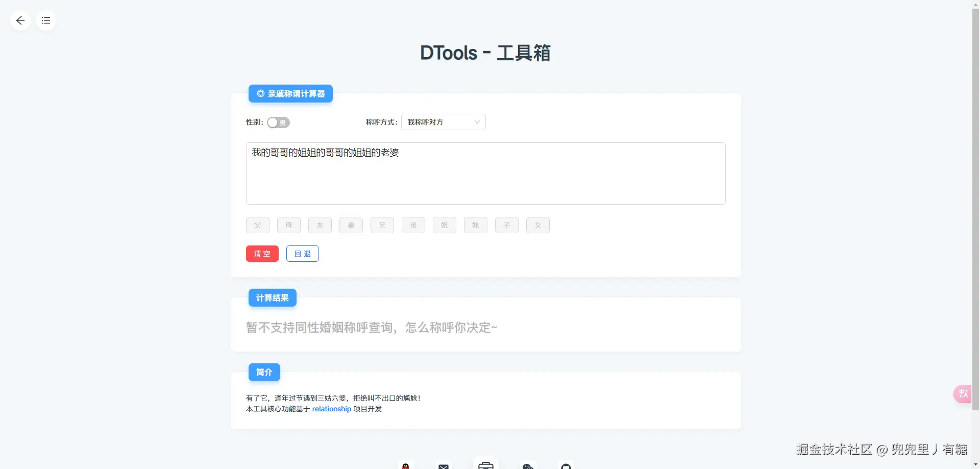Click the 简介 section tag
The image size is (980, 469).
click(x=264, y=372)
